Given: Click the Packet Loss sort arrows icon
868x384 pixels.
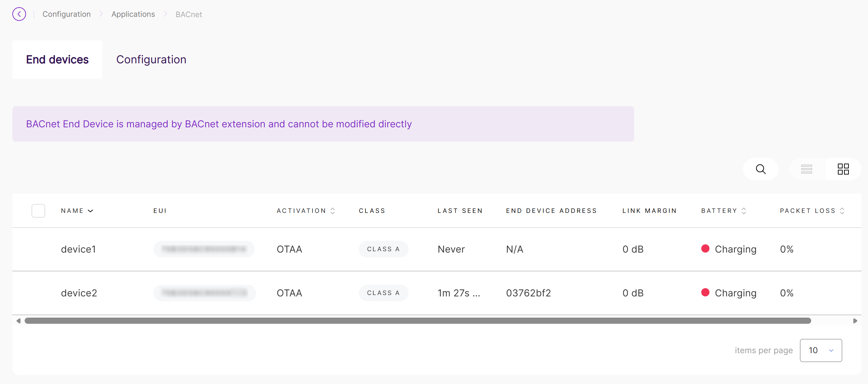Looking at the screenshot, I should point(842,211).
